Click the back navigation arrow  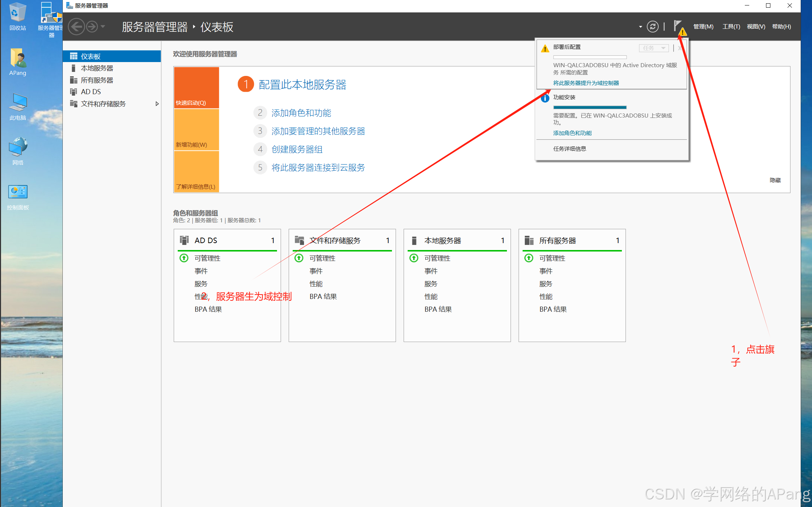coord(76,27)
